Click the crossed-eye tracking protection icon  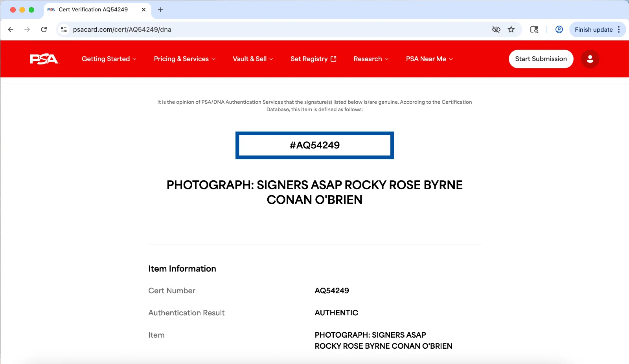pos(496,29)
